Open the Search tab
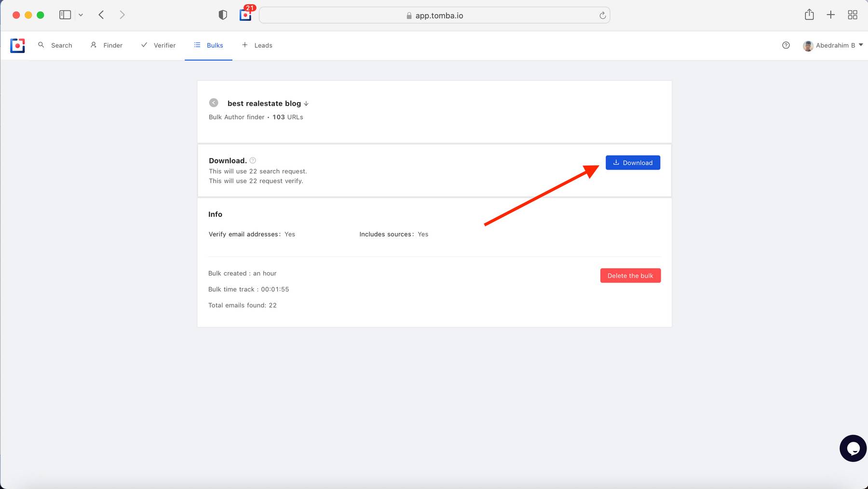This screenshot has width=868, height=489. (x=55, y=45)
